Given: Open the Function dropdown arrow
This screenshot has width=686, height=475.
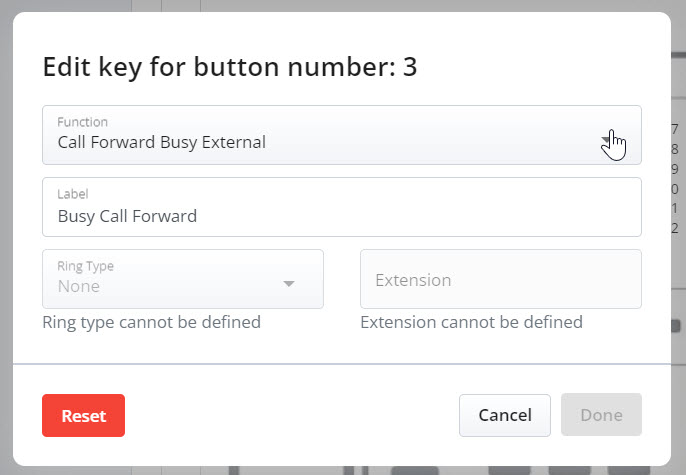Looking at the screenshot, I should (607, 140).
